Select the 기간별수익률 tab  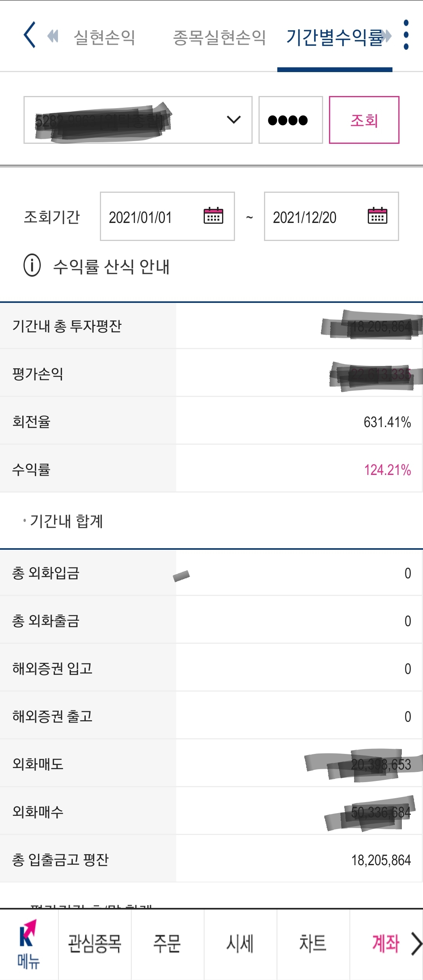(x=334, y=38)
